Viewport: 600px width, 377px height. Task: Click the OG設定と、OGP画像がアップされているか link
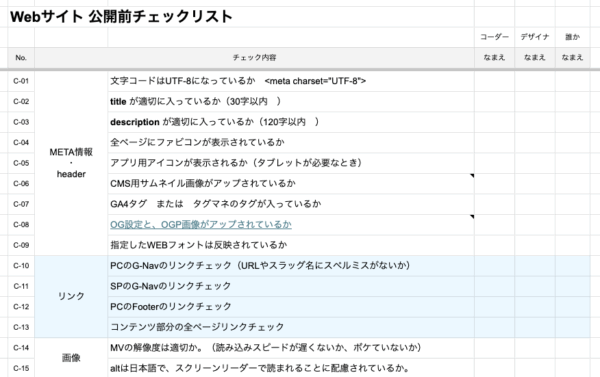[201, 225]
